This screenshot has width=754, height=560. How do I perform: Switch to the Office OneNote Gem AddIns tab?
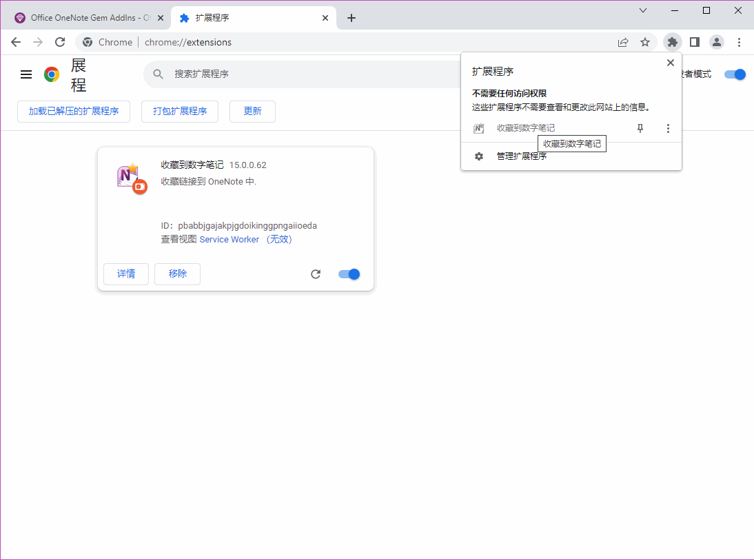(90, 18)
